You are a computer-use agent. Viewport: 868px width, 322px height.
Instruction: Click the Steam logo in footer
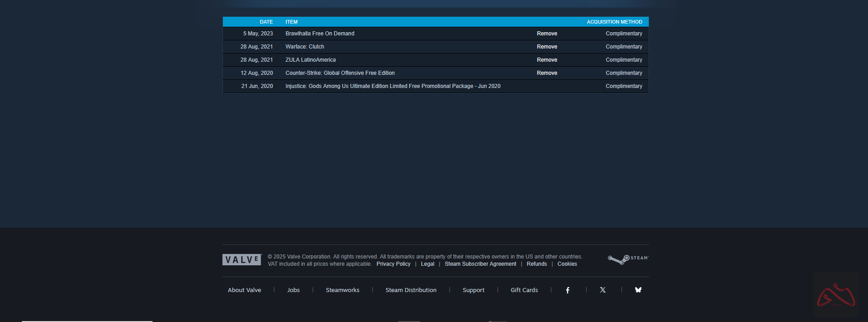[x=628, y=259]
